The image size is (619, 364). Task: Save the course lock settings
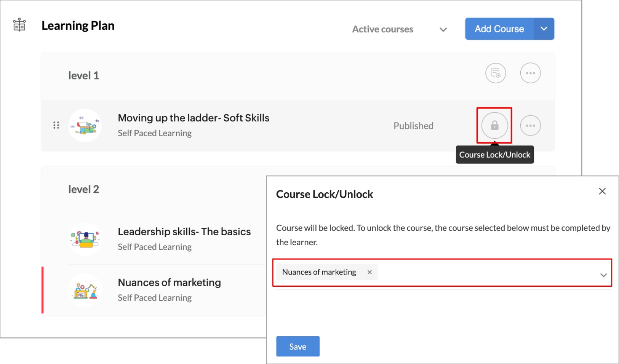pyautogui.click(x=298, y=346)
